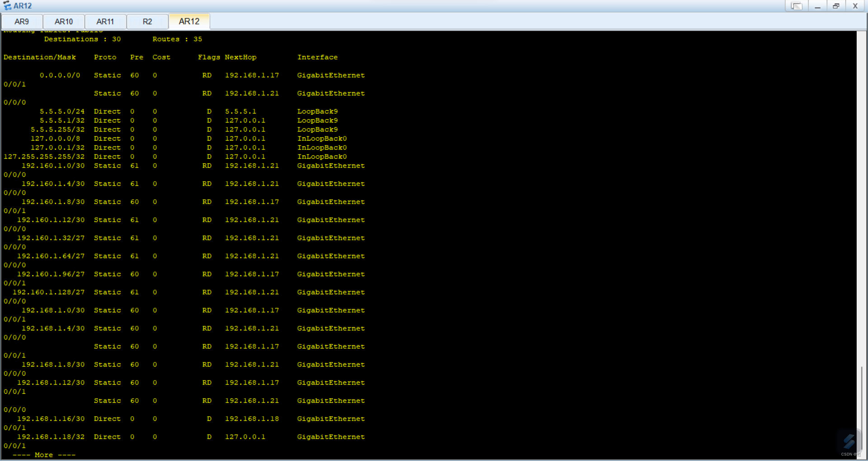Viewport: 868px width, 461px height.
Task: Close the AR12 terminal window
Action: (855, 6)
